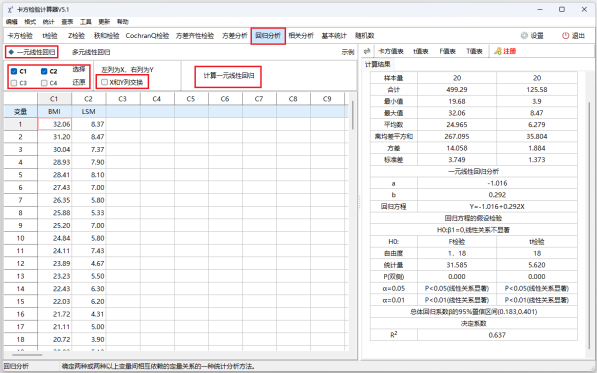
Task: Open the F值表 lookup table
Action: tap(447, 51)
